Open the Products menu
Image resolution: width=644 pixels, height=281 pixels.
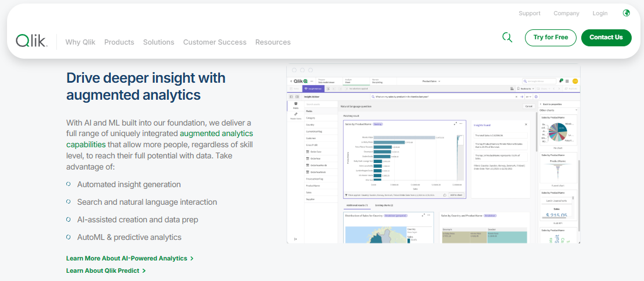click(119, 42)
